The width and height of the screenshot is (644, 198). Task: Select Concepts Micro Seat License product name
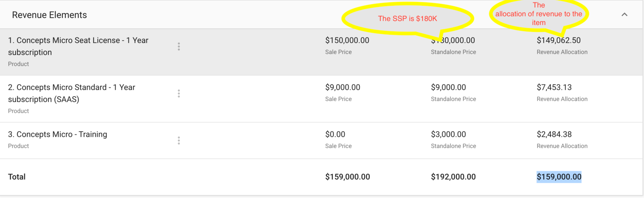pyautogui.click(x=78, y=46)
